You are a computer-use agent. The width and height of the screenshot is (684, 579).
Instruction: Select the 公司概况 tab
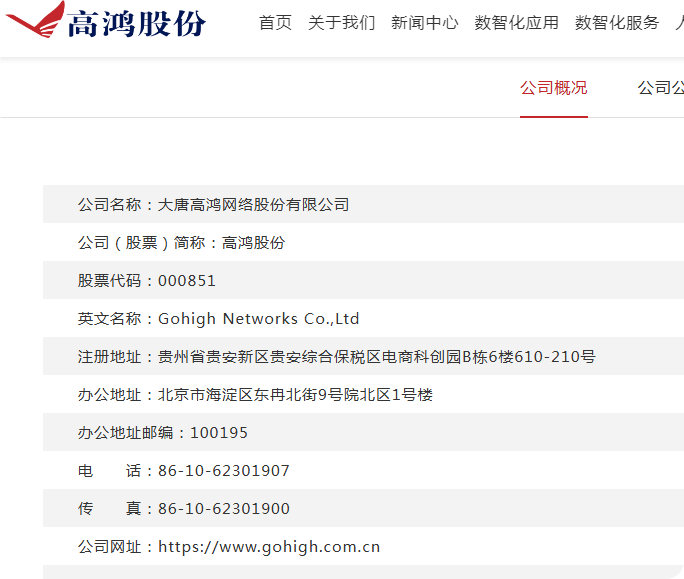[554, 88]
